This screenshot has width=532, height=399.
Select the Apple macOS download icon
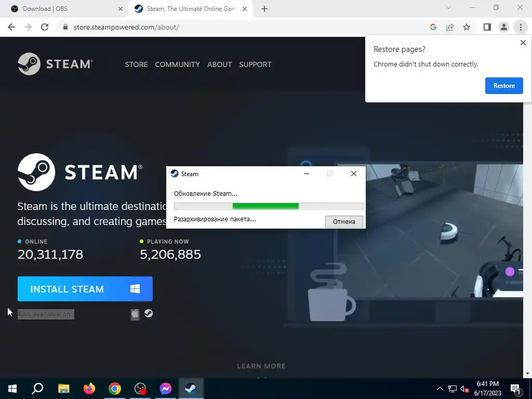135,314
